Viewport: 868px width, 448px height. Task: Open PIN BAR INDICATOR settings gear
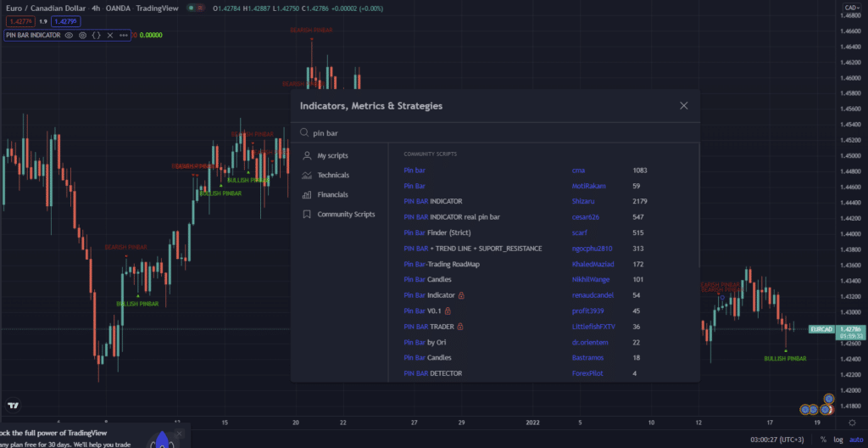click(83, 36)
